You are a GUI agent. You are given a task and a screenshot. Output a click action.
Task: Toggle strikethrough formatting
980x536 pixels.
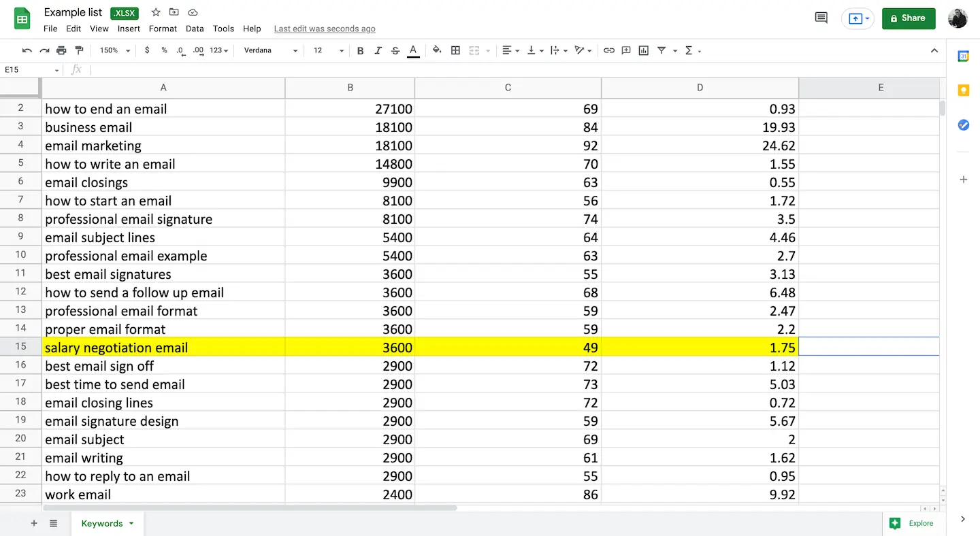pyautogui.click(x=395, y=50)
